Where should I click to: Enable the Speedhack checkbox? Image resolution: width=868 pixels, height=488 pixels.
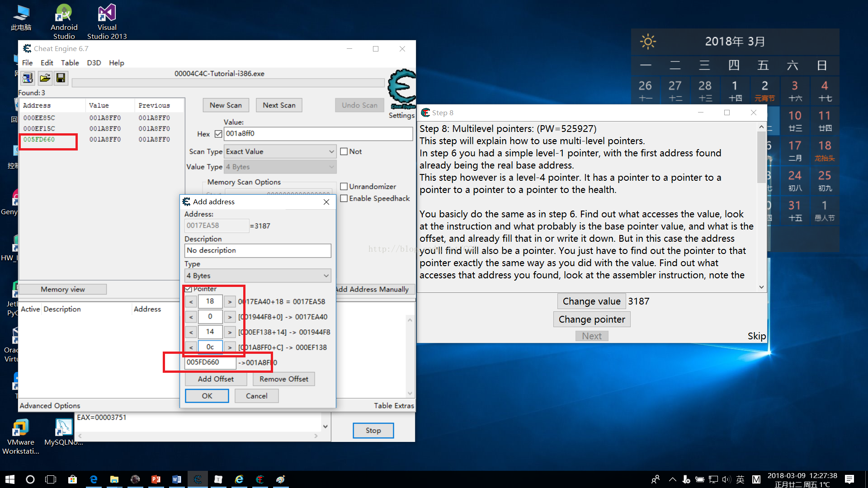point(344,198)
